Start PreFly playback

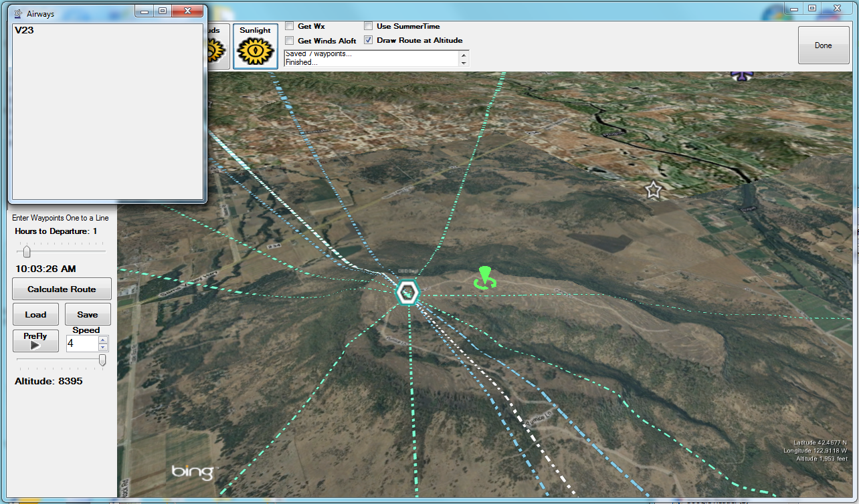35,341
